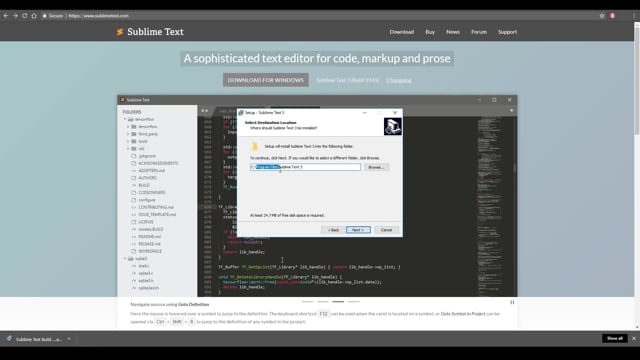The image size is (640, 360).
Task: Select RELEASE.md in the folder tree
Action: 149,244
